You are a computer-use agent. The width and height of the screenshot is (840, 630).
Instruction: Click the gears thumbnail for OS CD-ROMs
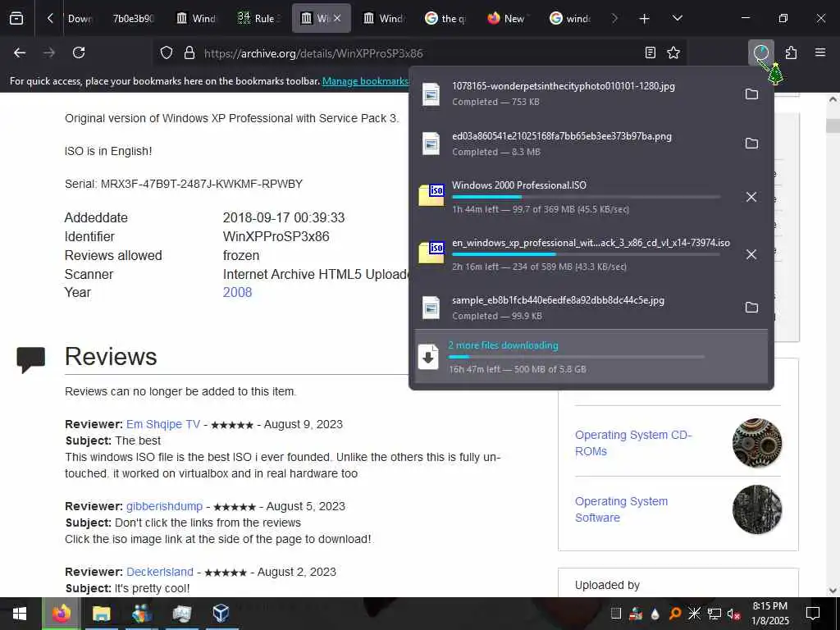757,443
